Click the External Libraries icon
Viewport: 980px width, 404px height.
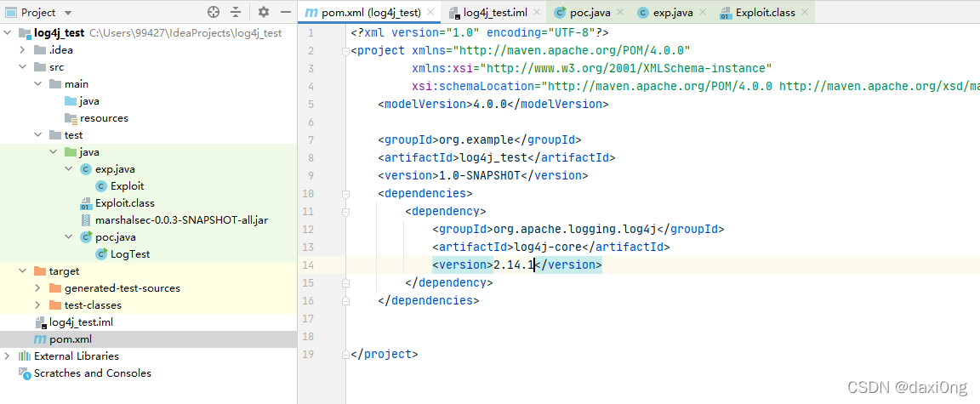[x=25, y=356]
